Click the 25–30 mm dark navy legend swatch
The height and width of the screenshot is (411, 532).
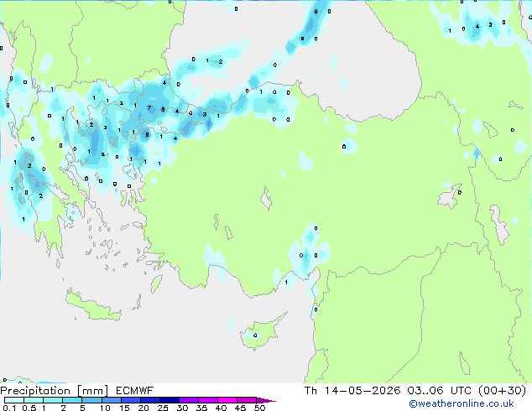tap(170, 400)
